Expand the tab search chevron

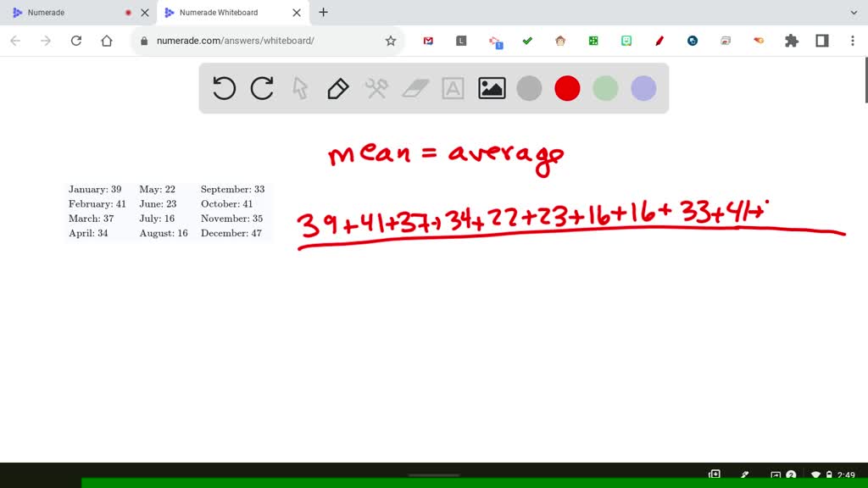(x=854, y=13)
